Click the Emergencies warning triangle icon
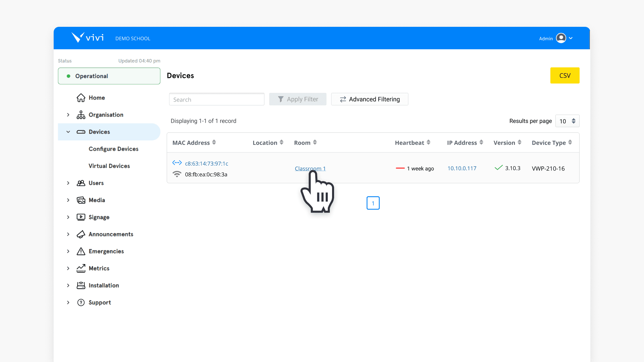This screenshot has height=362, width=644. (x=81, y=251)
